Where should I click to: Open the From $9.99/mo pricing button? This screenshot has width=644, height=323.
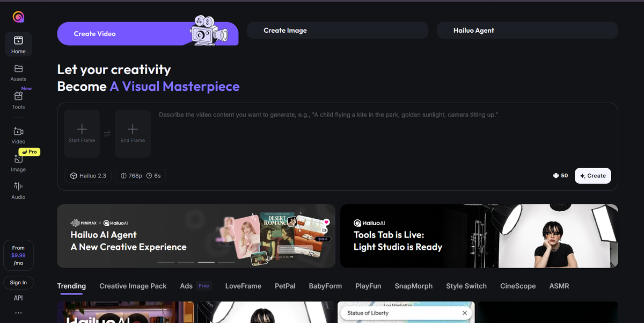18,256
